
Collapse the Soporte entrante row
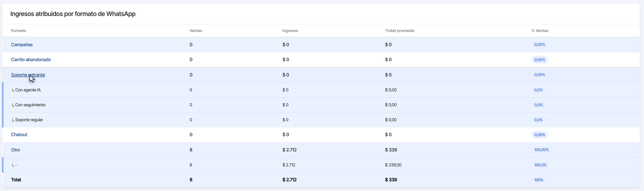28,75
